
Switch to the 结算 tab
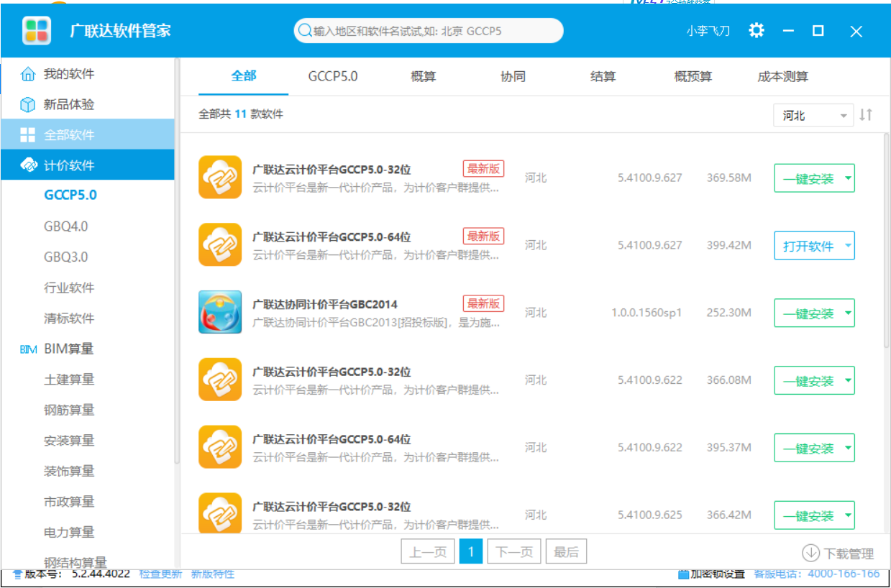[603, 76]
